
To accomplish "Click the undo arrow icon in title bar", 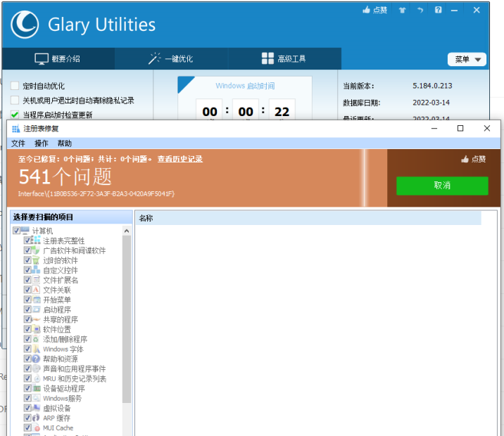I will 420,10.
